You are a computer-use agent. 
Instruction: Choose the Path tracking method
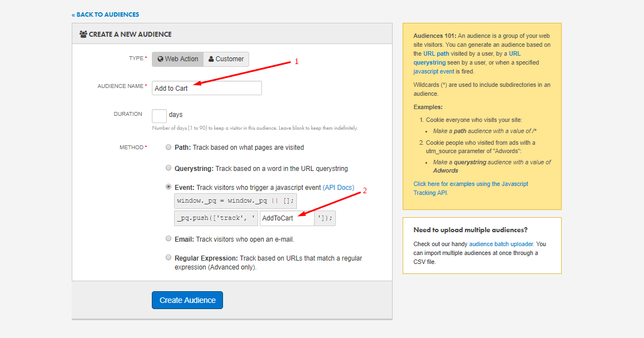pos(169,147)
